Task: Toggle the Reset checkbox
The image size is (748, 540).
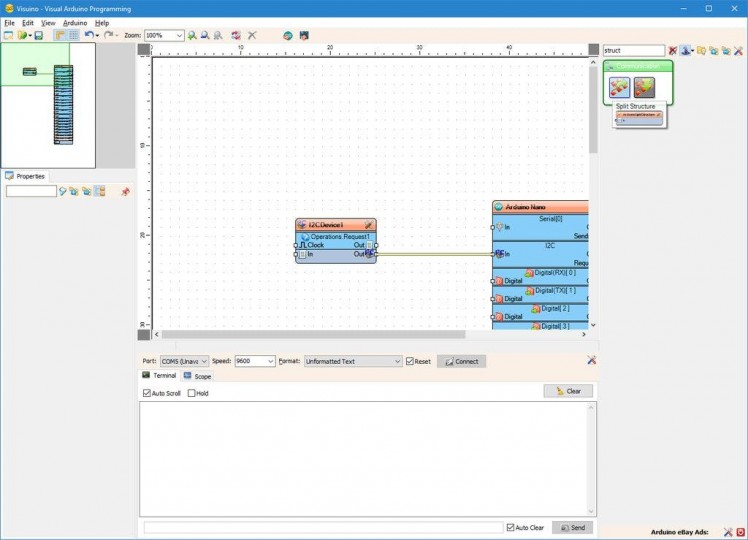Action: coord(410,361)
